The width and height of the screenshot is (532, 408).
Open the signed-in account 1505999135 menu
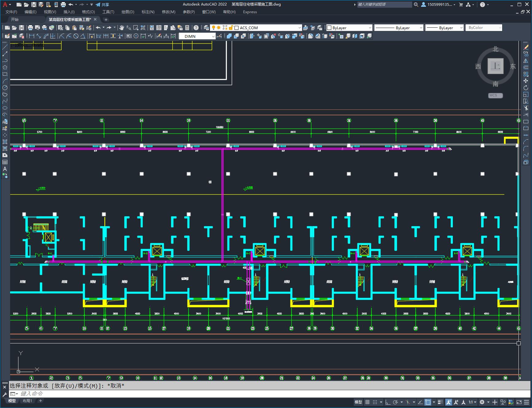438,5
